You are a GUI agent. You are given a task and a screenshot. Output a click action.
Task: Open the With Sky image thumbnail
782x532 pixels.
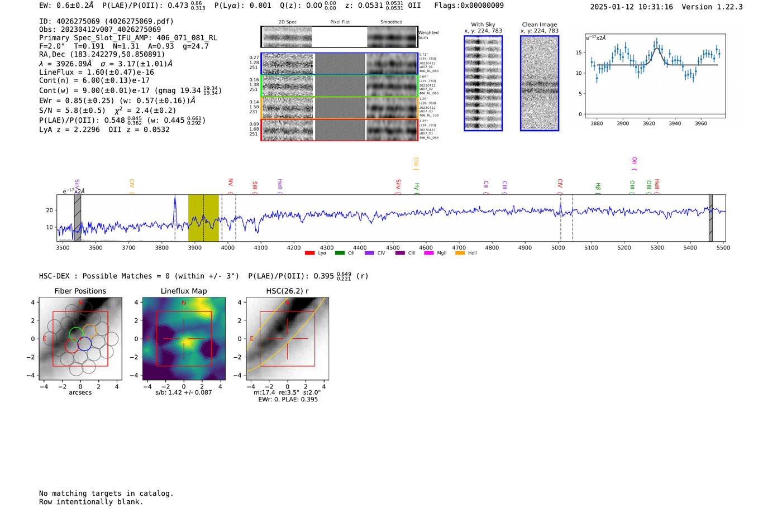click(x=483, y=83)
